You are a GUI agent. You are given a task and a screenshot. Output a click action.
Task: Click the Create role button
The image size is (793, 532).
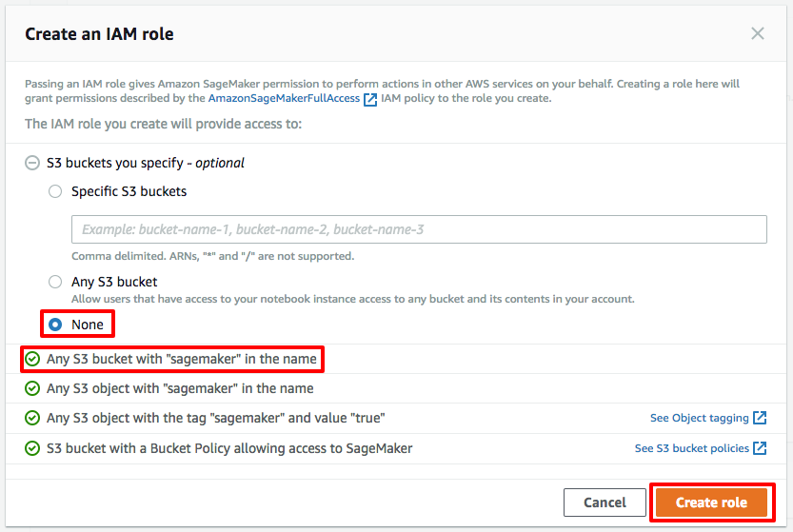(711, 502)
